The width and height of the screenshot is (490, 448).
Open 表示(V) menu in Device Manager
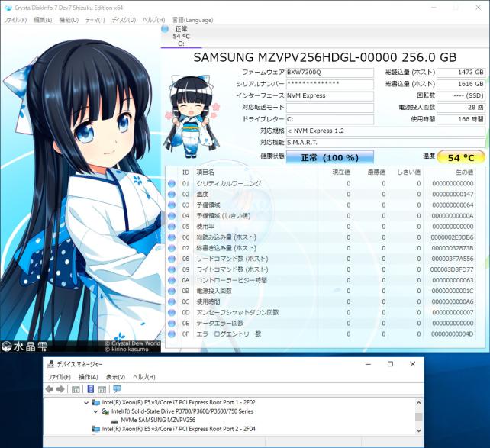115,377
